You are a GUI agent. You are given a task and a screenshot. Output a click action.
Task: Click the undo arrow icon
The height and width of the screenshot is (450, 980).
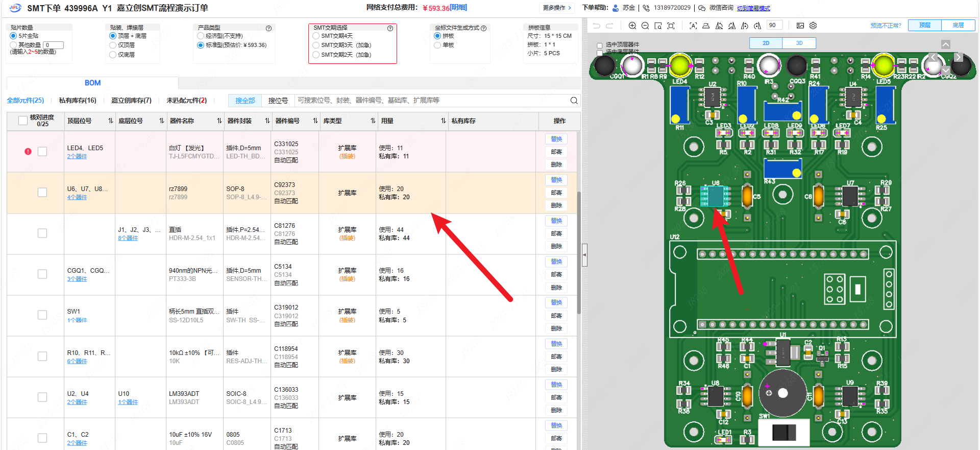(x=597, y=26)
